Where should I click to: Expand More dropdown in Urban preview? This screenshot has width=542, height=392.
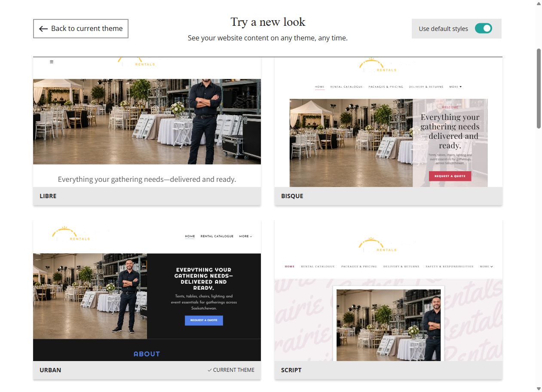pyautogui.click(x=246, y=236)
